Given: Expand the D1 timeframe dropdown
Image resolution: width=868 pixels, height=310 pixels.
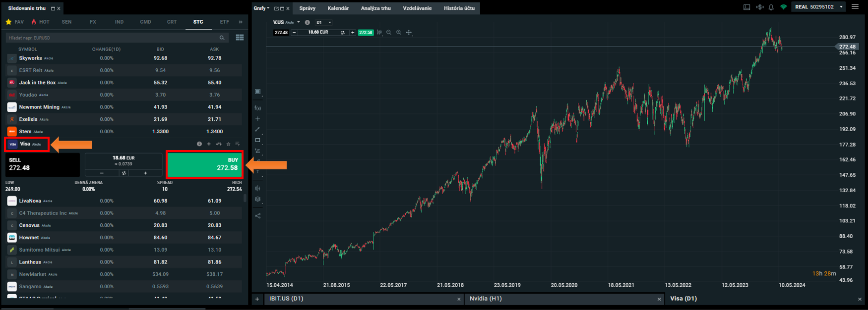Looking at the screenshot, I should (x=329, y=22).
